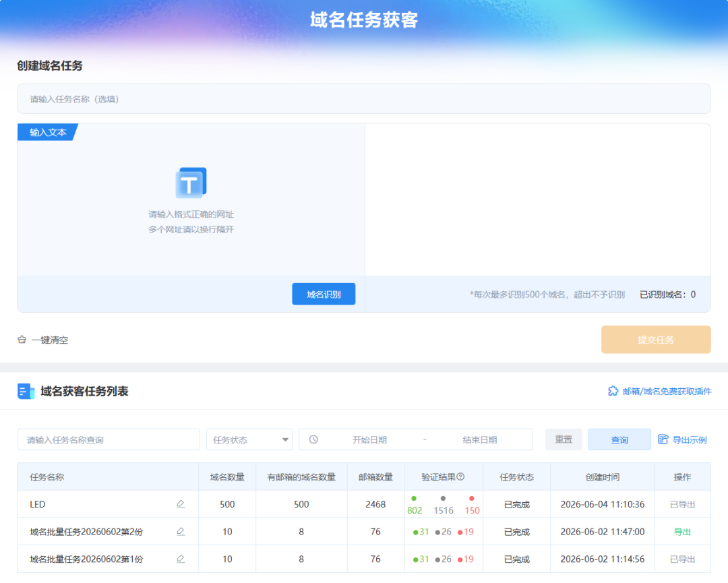The image size is (728, 583).
Task: Click the 操作 column header
Action: click(x=682, y=477)
